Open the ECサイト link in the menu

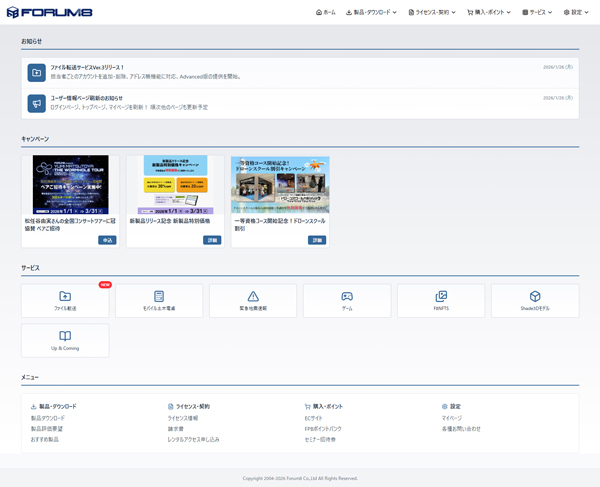pos(315,418)
